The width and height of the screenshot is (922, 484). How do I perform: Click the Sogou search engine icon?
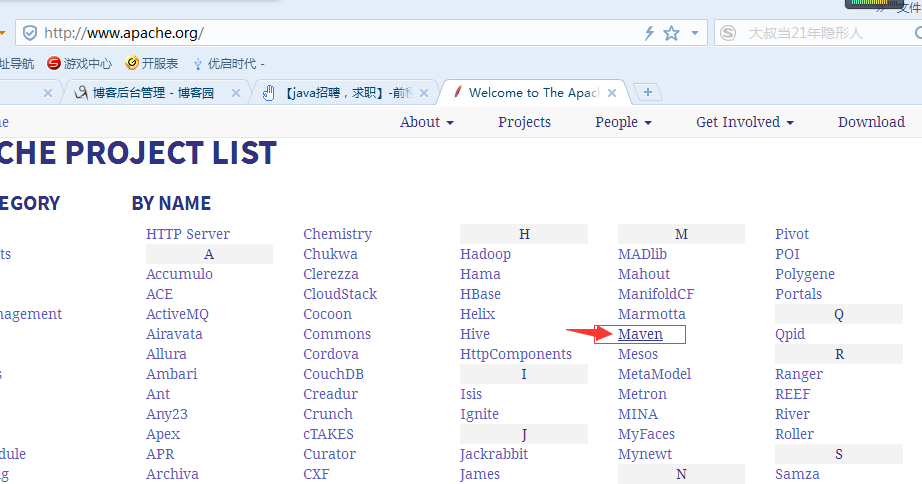(728, 33)
